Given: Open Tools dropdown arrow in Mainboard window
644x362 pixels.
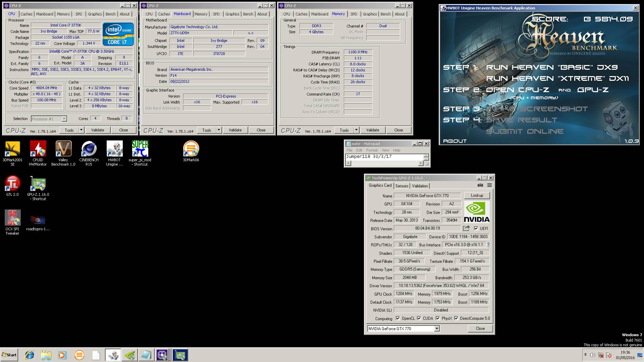Looking at the screenshot, I should [x=219, y=130].
